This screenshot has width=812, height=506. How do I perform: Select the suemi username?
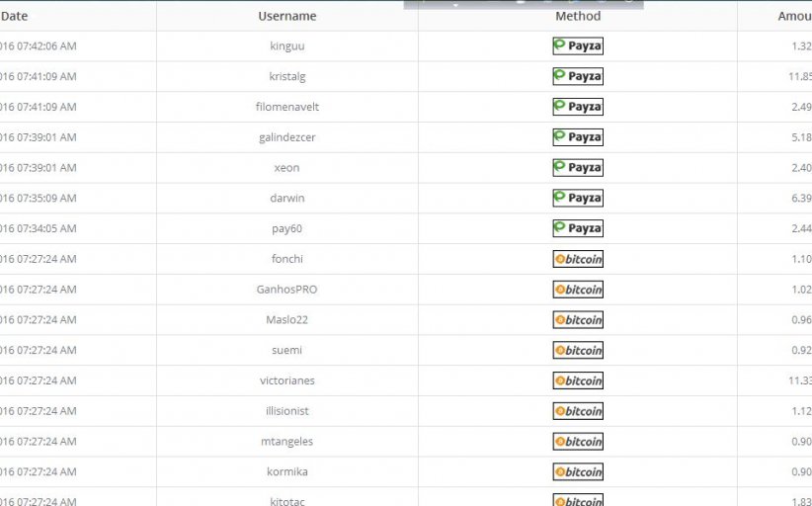pos(286,350)
